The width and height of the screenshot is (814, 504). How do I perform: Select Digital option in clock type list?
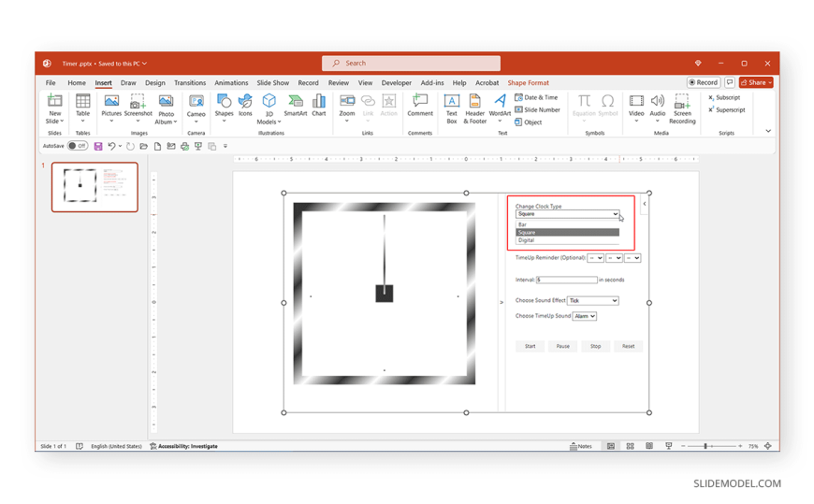[x=567, y=240]
